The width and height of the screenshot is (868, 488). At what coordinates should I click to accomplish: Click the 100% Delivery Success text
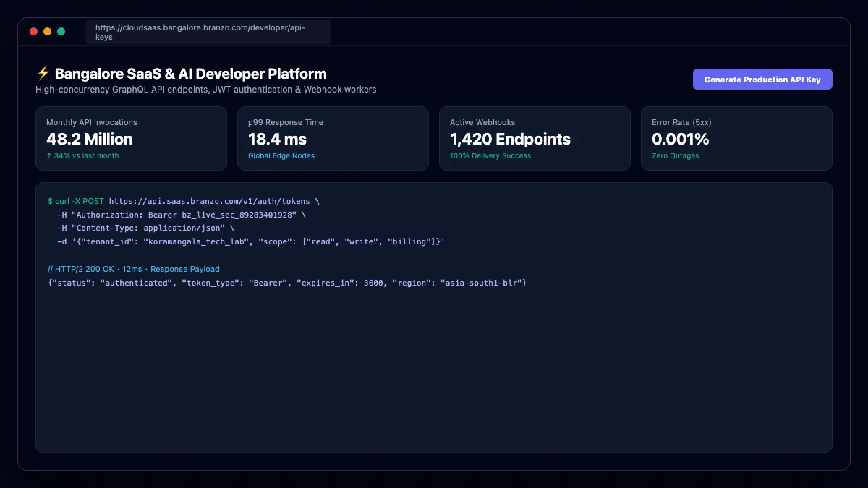tap(490, 155)
